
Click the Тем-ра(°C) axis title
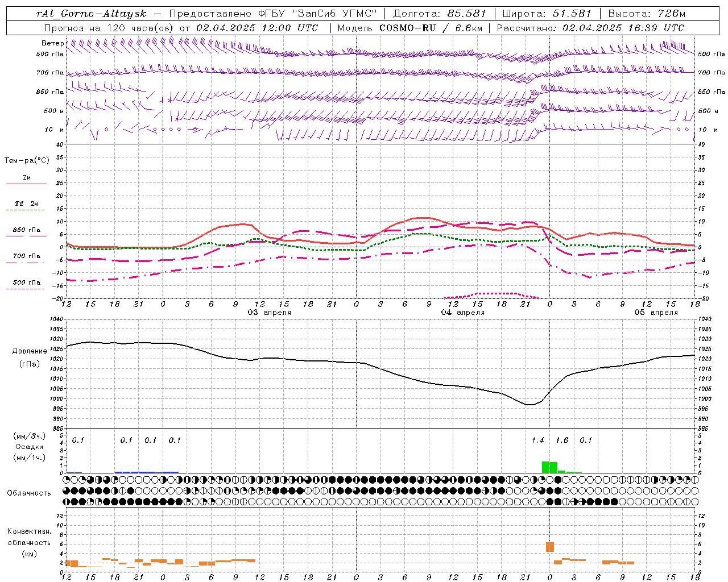click(x=27, y=161)
